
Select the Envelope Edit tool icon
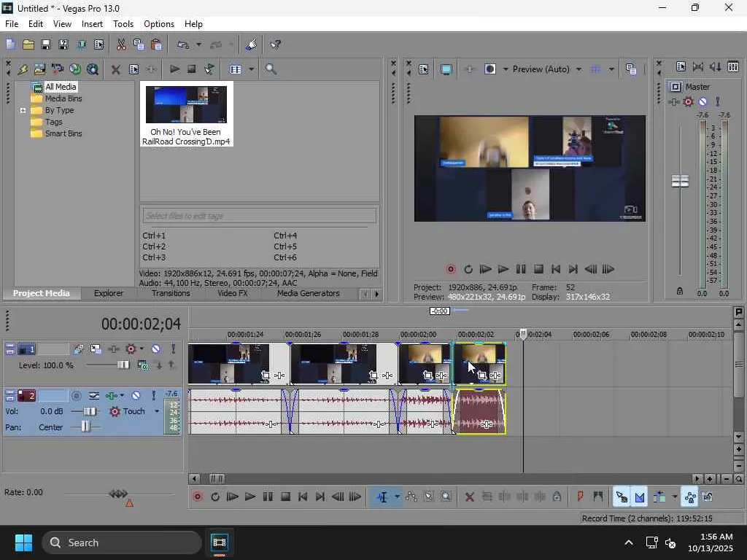click(x=411, y=497)
